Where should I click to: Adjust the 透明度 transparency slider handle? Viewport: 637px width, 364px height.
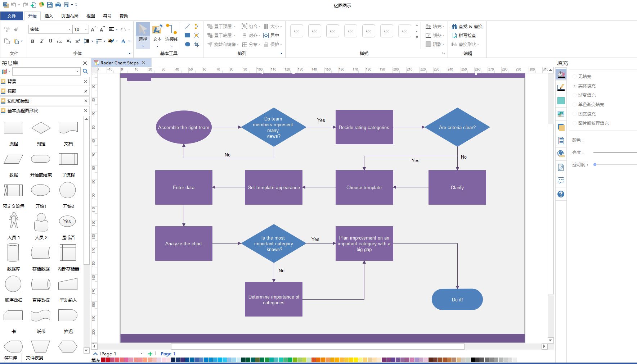tap(595, 165)
